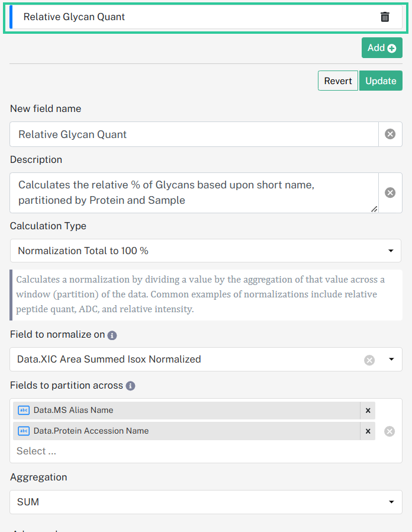
Task: Show info for Fields to partition across
Action: [x=130, y=386]
